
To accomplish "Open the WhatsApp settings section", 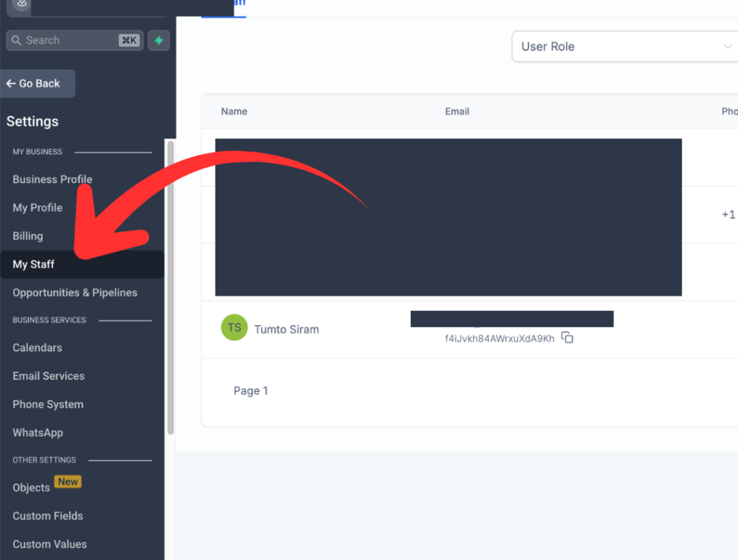I will tap(37, 432).
